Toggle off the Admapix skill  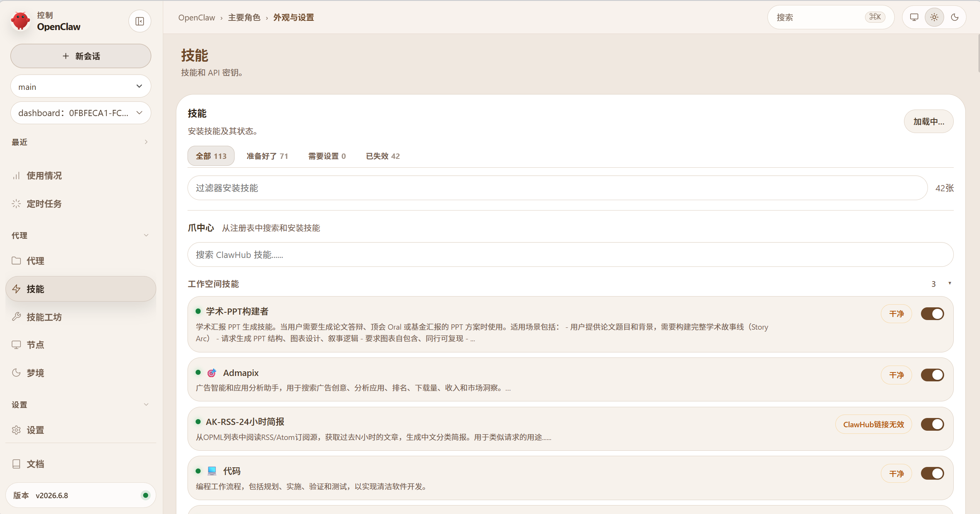(933, 375)
